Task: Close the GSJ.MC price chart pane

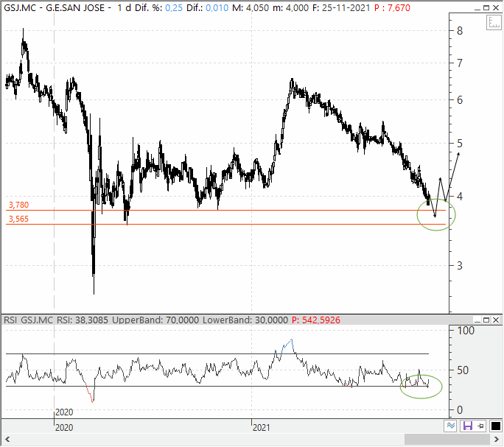Action: pyautogui.click(x=496, y=7)
